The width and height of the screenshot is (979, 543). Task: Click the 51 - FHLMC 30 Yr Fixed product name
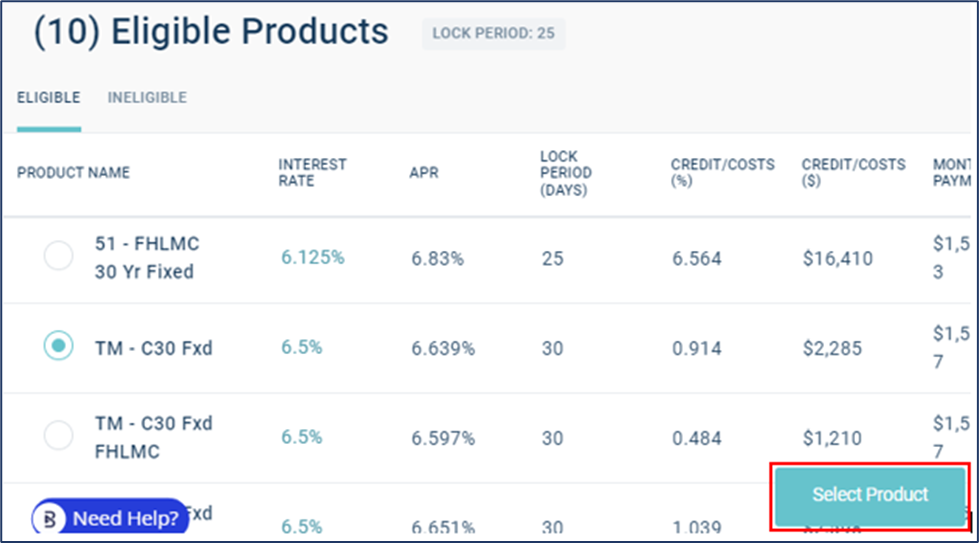pos(147,258)
